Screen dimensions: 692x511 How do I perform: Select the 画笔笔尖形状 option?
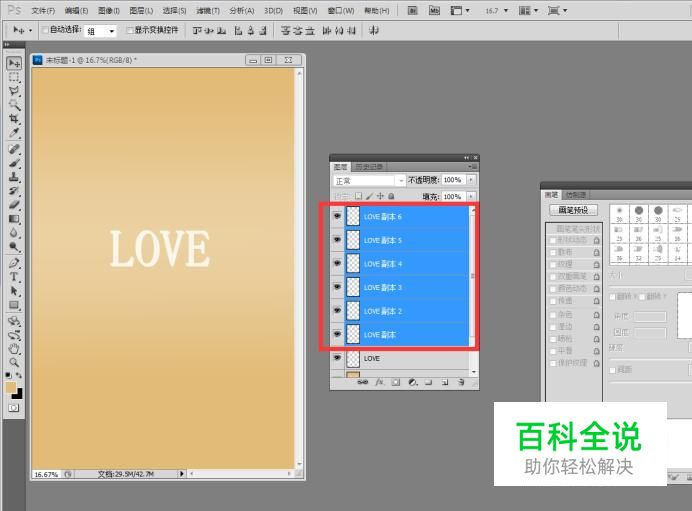(578, 229)
